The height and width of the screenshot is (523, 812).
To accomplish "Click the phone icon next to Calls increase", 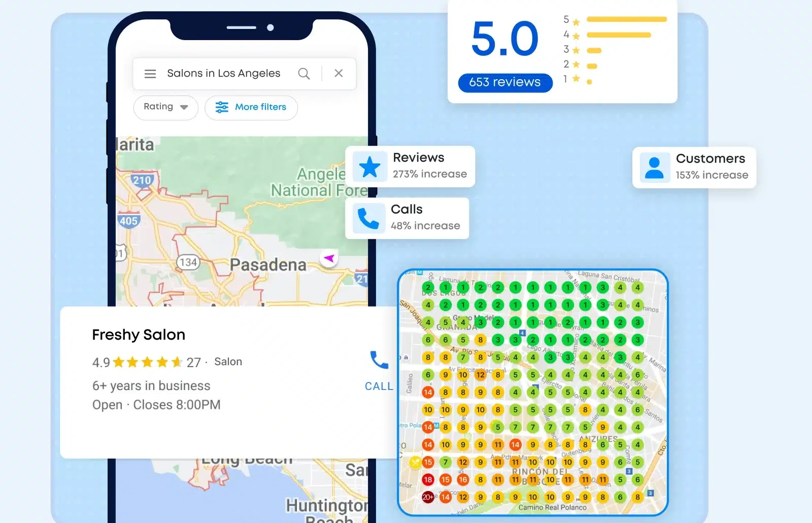I will 368,218.
